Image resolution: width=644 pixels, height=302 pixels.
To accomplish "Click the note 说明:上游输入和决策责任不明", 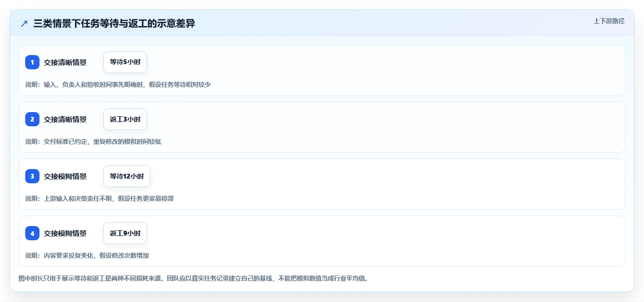I will (x=99, y=198).
